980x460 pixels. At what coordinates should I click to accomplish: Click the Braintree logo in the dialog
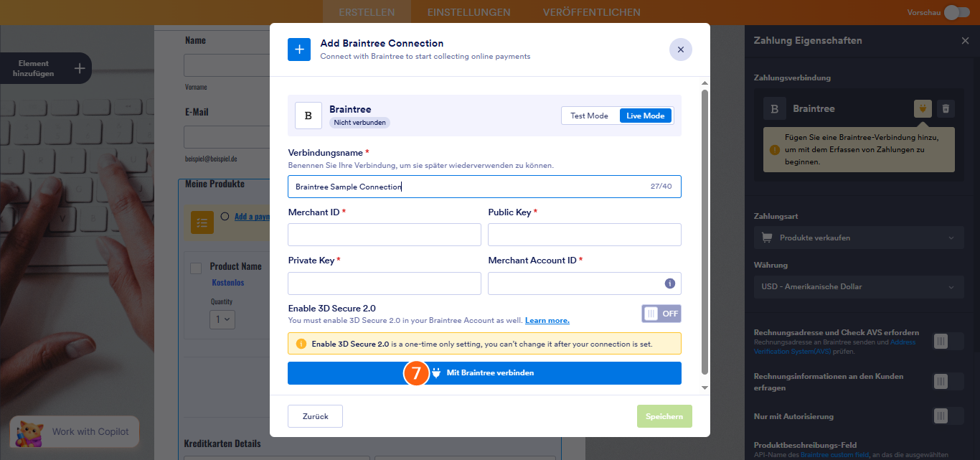(308, 116)
